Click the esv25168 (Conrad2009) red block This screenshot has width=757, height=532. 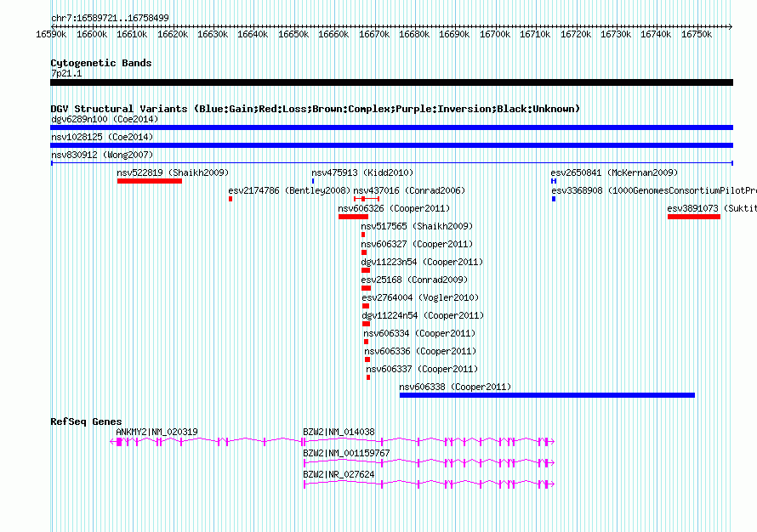pyautogui.click(x=367, y=288)
